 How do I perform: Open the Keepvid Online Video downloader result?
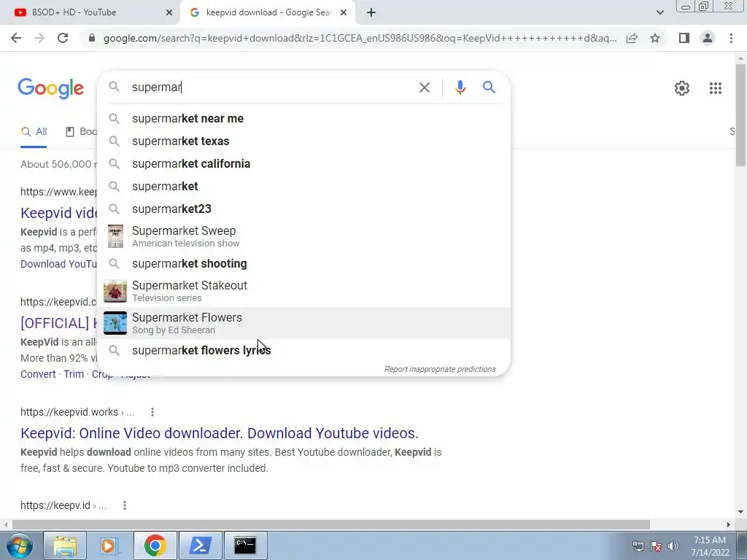click(x=219, y=433)
